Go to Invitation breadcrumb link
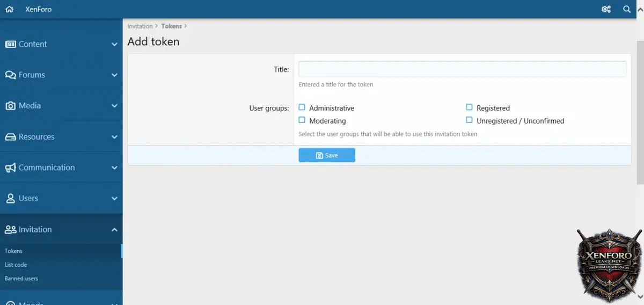 click(140, 26)
